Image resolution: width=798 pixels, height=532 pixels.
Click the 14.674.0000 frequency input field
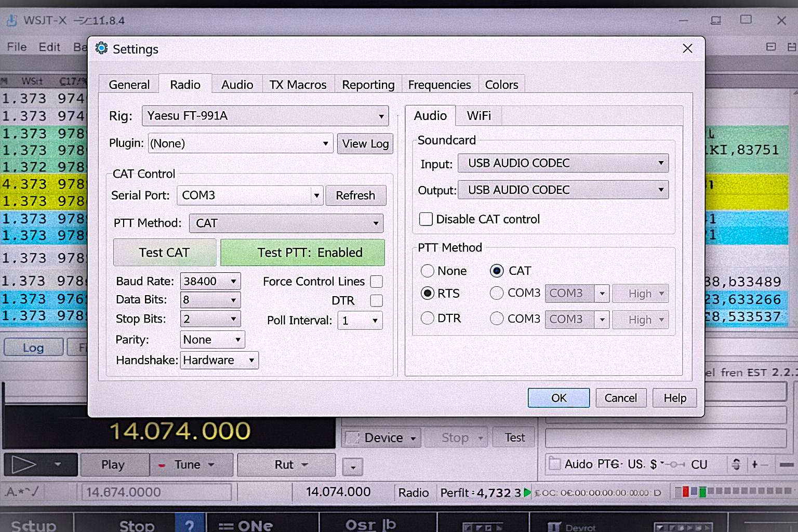[156, 492]
